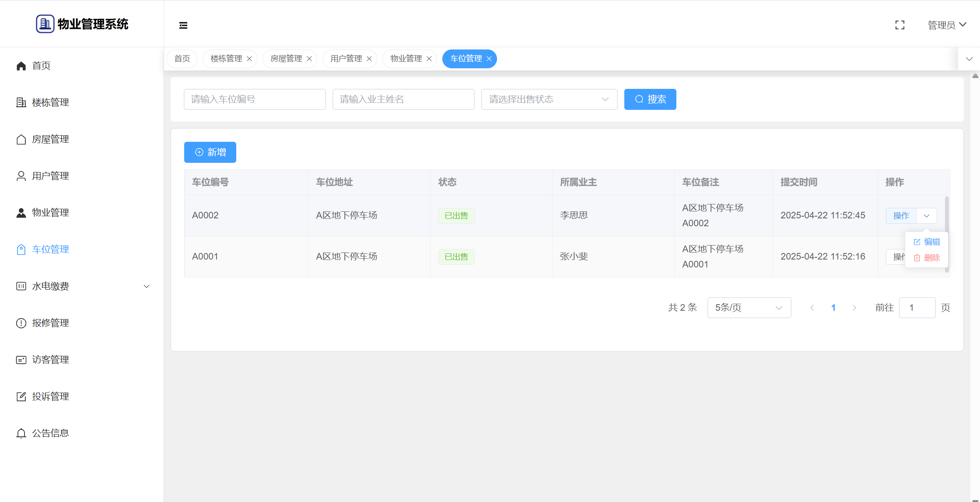Click the 报修管理 alert icon in sidebar
This screenshot has width=980, height=502.
21,323
